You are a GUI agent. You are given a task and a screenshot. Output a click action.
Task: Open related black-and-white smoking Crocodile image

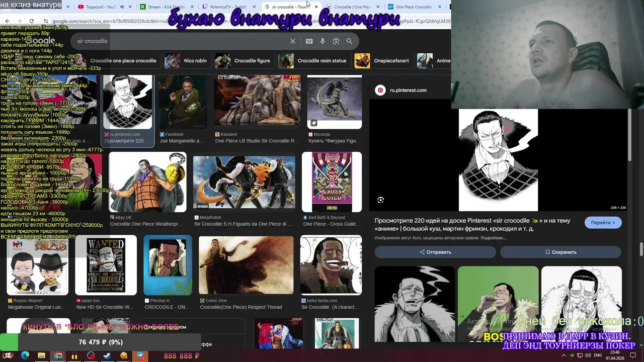pyautogui.click(x=415, y=304)
